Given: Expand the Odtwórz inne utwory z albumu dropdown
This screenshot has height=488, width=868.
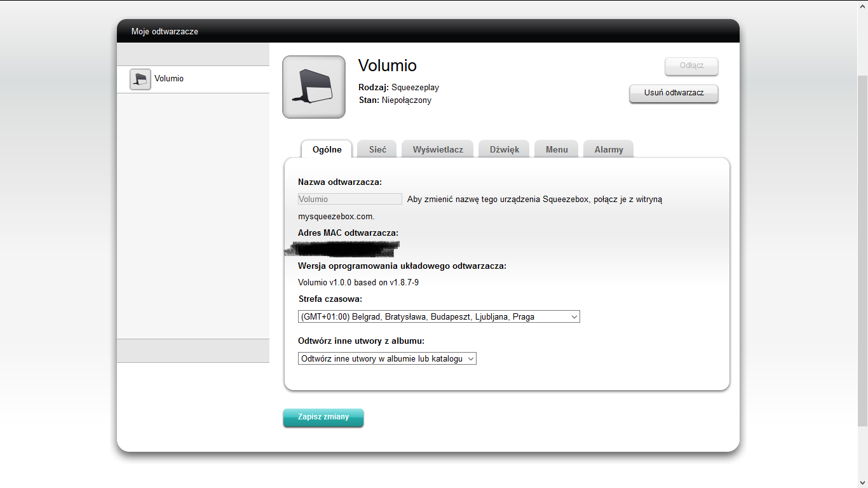Looking at the screenshot, I should pyautogui.click(x=387, y=358).
